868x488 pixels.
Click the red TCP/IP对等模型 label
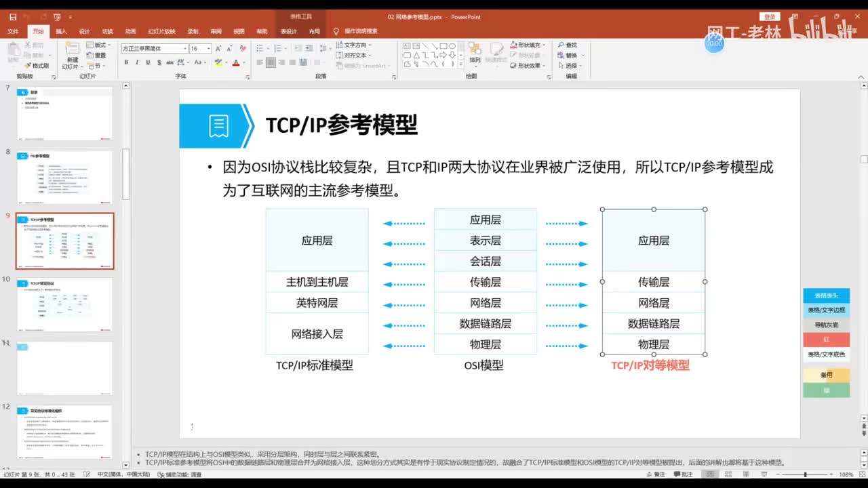coord(650,365)
